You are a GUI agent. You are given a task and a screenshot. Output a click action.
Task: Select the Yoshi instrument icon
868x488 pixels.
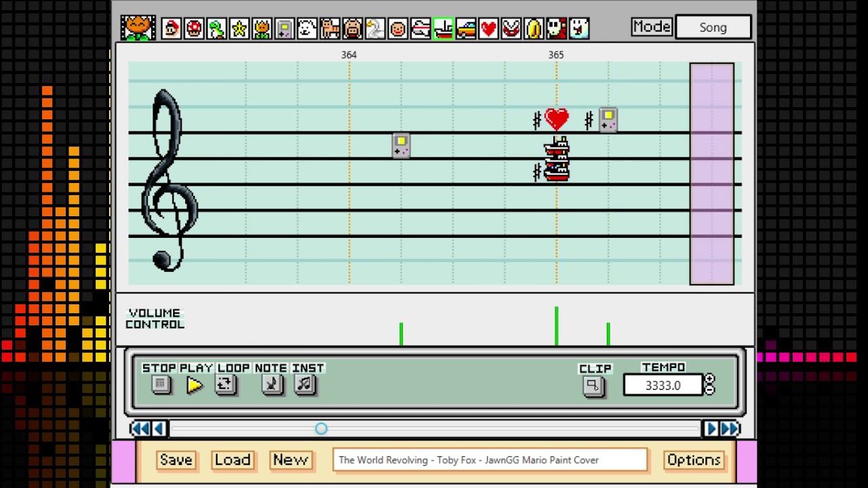pyautogui.click(x=216, y=28)
